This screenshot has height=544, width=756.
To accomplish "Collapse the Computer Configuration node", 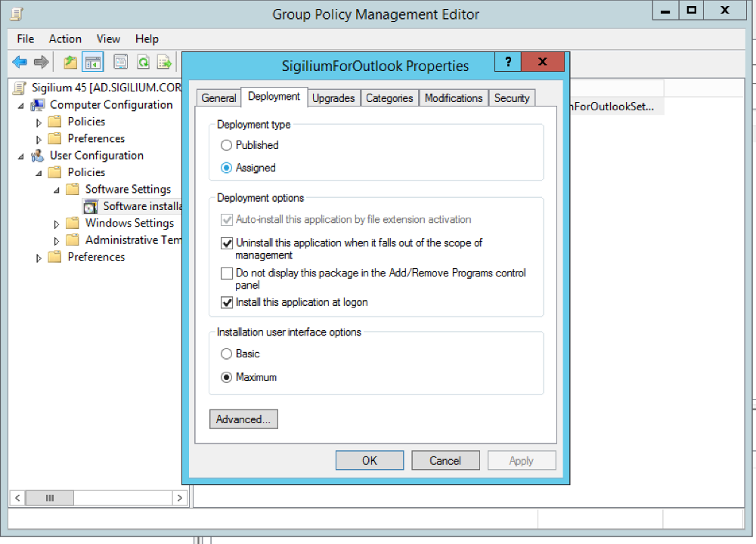I will [x=20, y=106].
